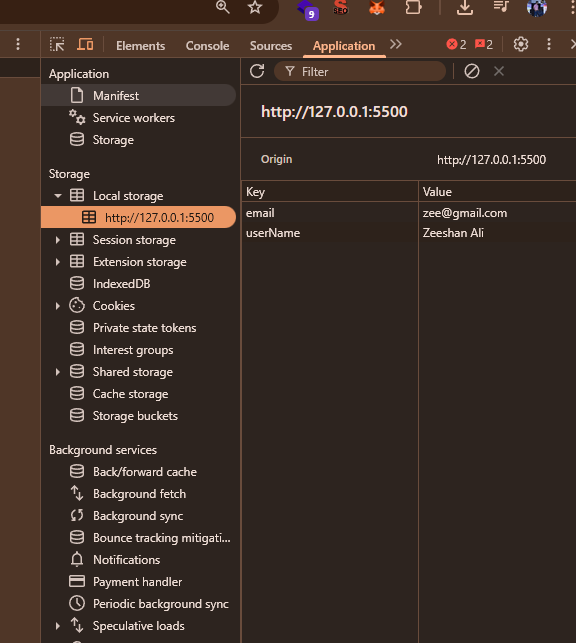576x643 pixels.
Task: Open DevTools customize three-dot menu
Action: tap(549, 44)
